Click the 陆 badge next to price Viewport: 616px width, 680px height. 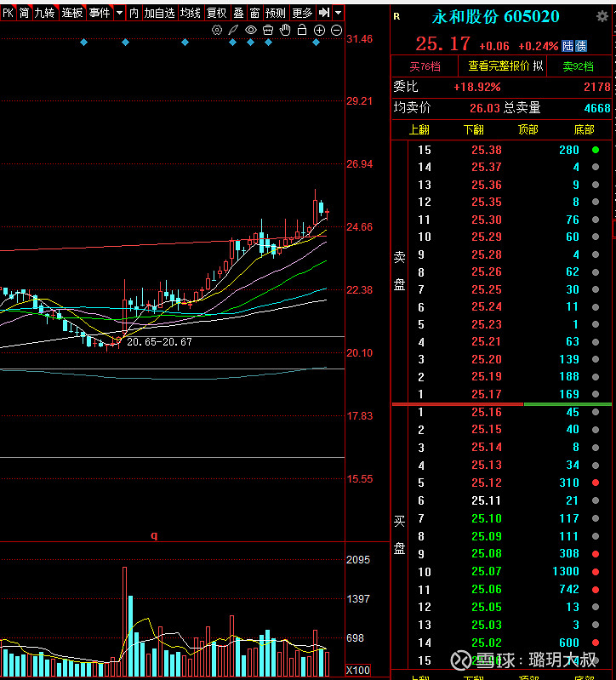568,46
